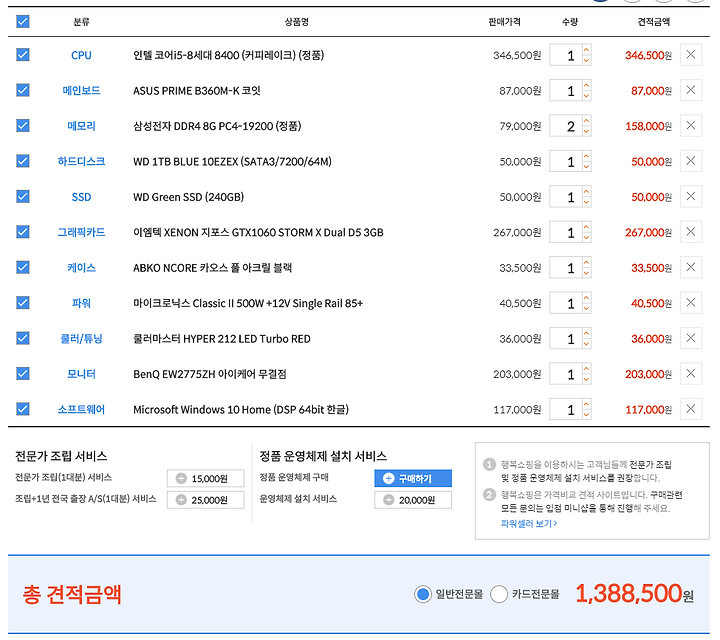The image size is (720, 640).
Task: Click the CPU quantity input field
Action: pyautogui.click(x=566, y=55)
